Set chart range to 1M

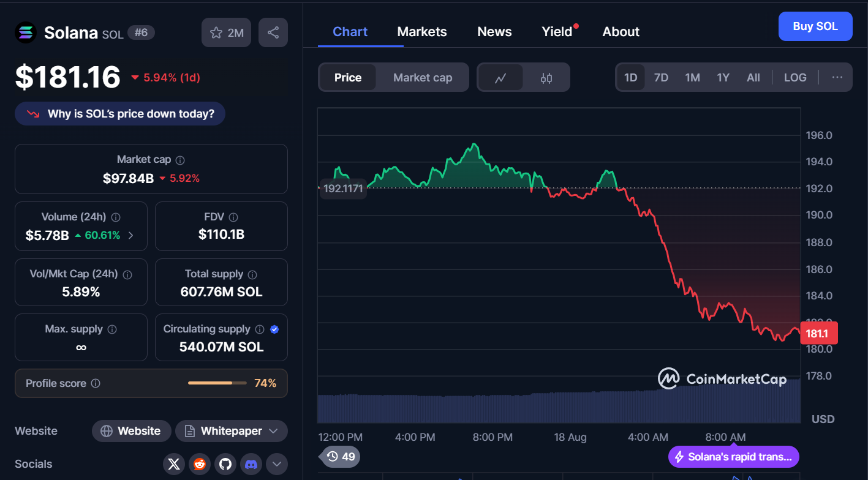[692, 78]
